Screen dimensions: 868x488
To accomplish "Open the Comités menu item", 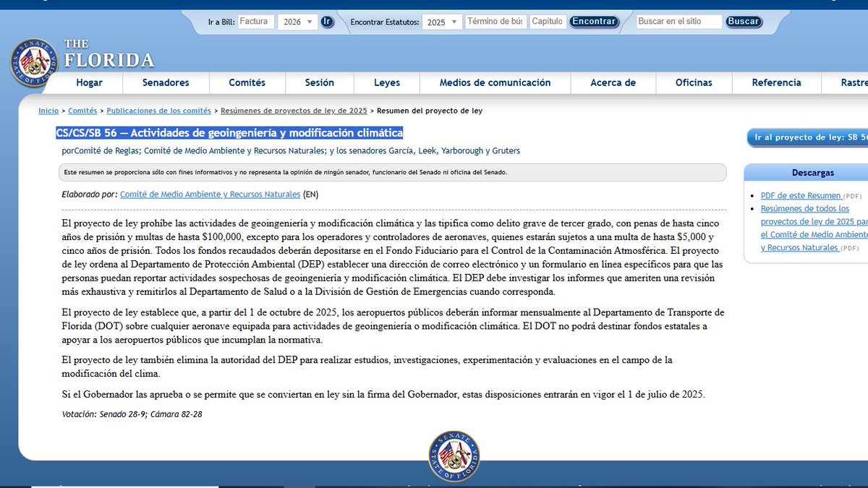I will pos(247,82).
